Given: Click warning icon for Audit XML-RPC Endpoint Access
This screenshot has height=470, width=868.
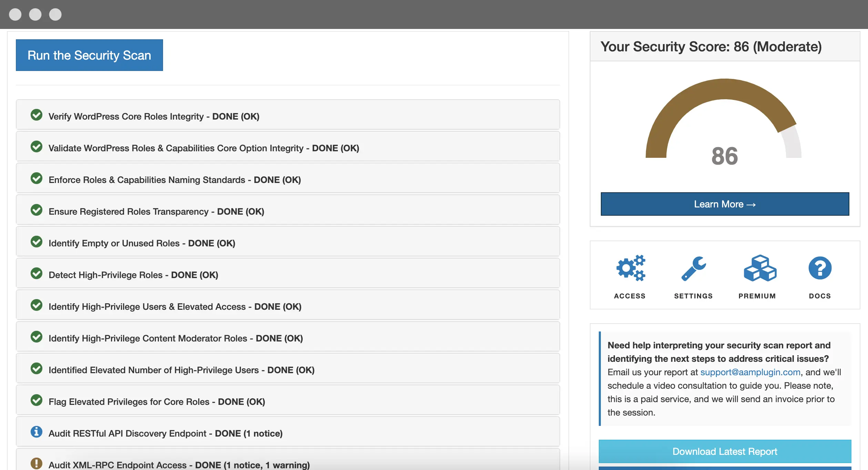Looking at the screenshot, I should 37,463.
